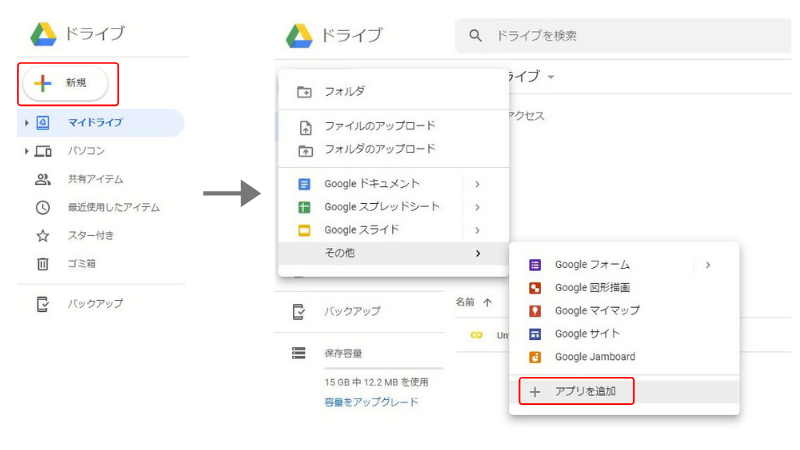Viewport: 800px width, 450px height.
Task: Click the storage usage bar
Action: [x=384, y=368]
